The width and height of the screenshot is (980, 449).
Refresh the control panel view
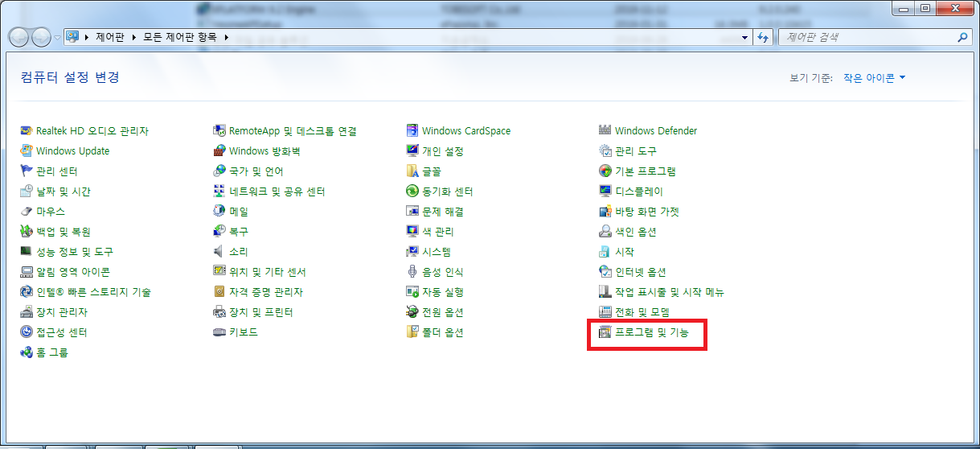coord(764,37)
